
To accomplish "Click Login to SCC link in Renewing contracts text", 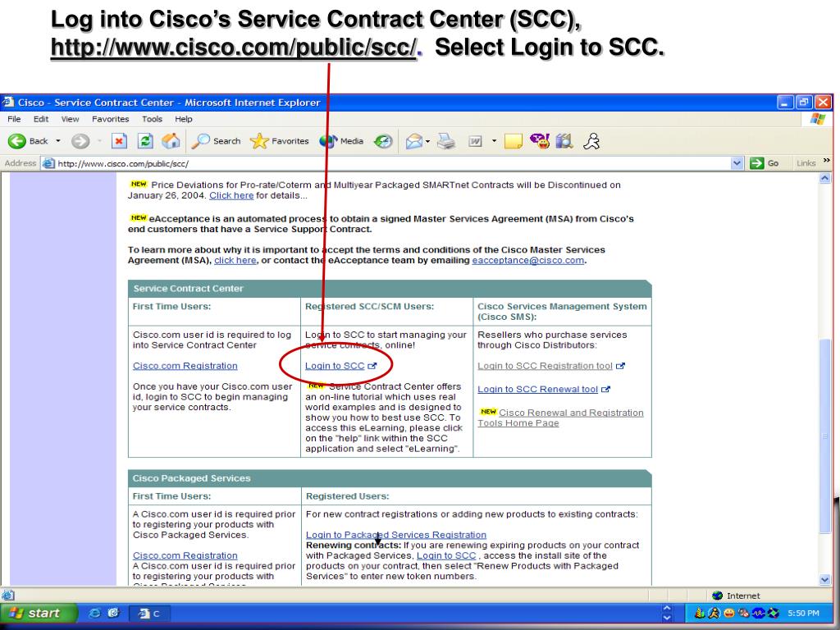I will pyautogui.click(x=446, y=555).
